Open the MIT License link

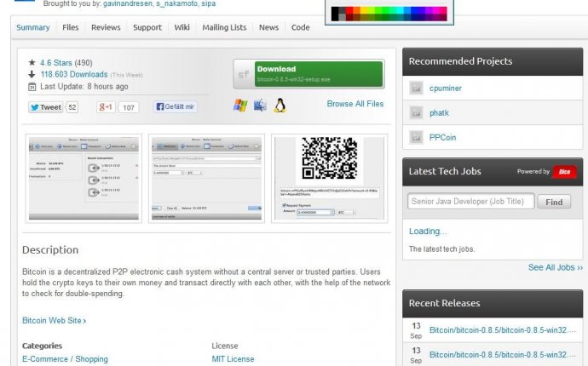[x=233, y=359]
